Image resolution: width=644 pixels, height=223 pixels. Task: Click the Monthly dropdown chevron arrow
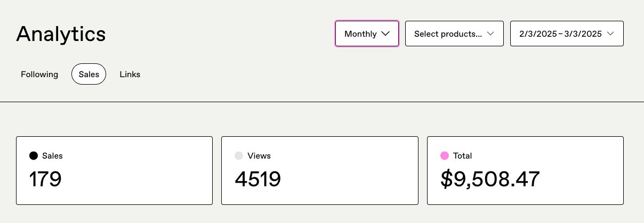pyautogui.click(x=386, y=34)
